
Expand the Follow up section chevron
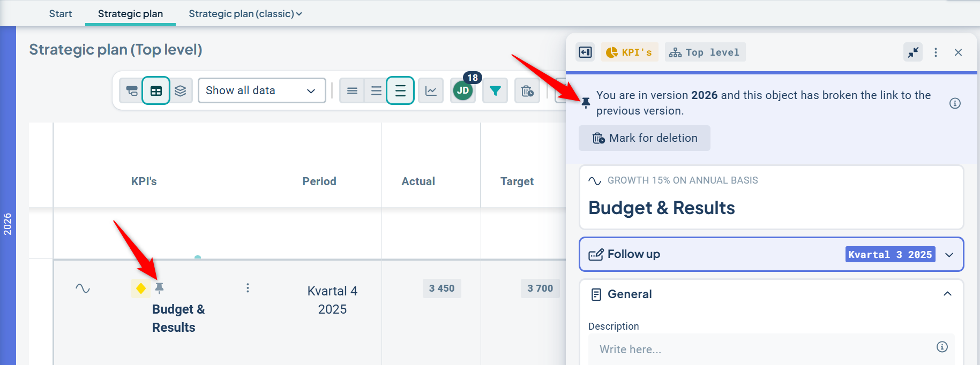tap(949, 255)
